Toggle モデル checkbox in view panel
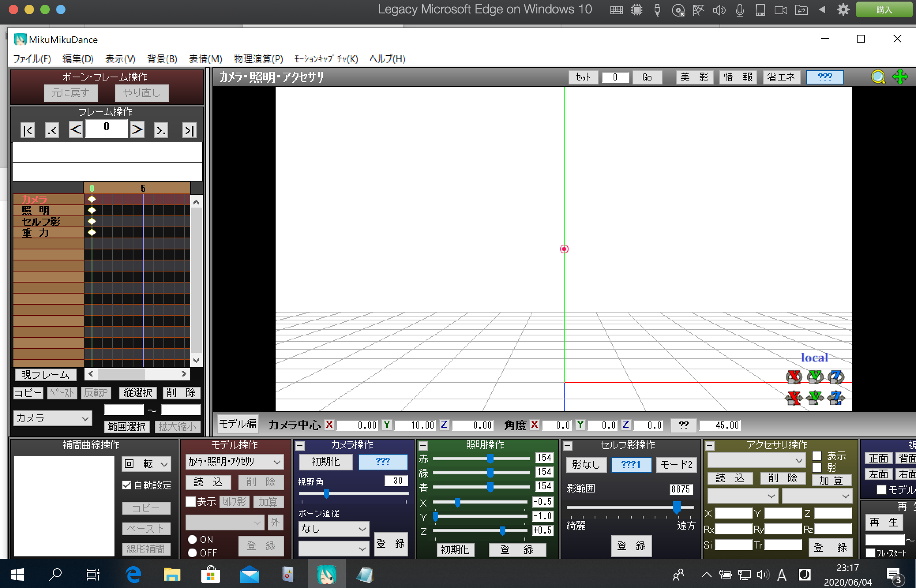Screen dimensions: 916x588 [x=881, y=490]
